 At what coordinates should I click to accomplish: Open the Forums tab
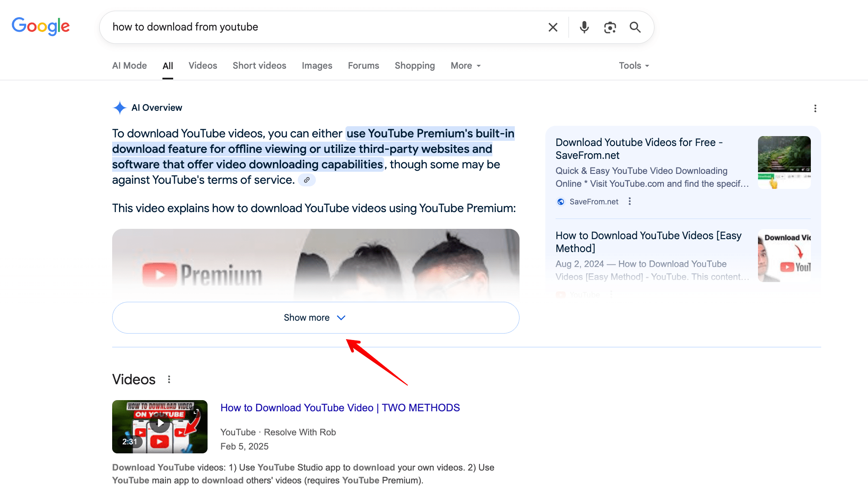tap(364, 66)
